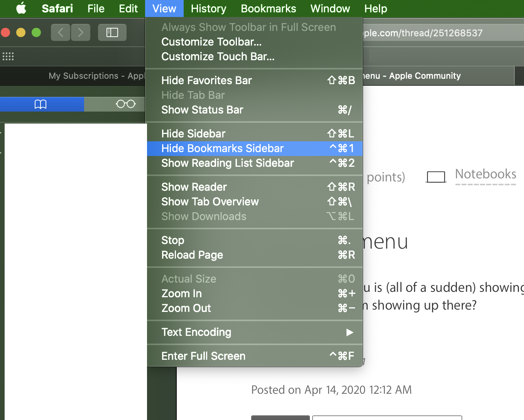Switch to the Apple Community tab
The height and width of the screenshot is (420, 524).
click(438, 76)
